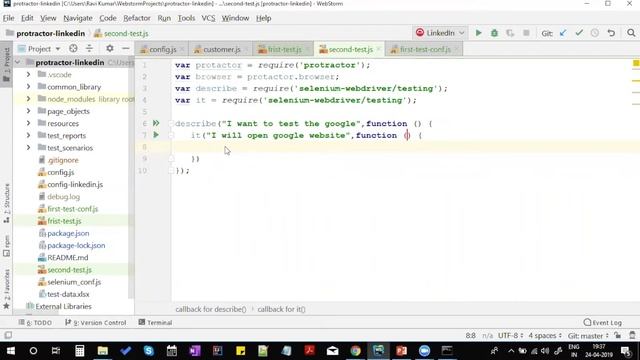Start debugging with the bug icon
Viewport: 640px width, 360px height.
(494, 33)
